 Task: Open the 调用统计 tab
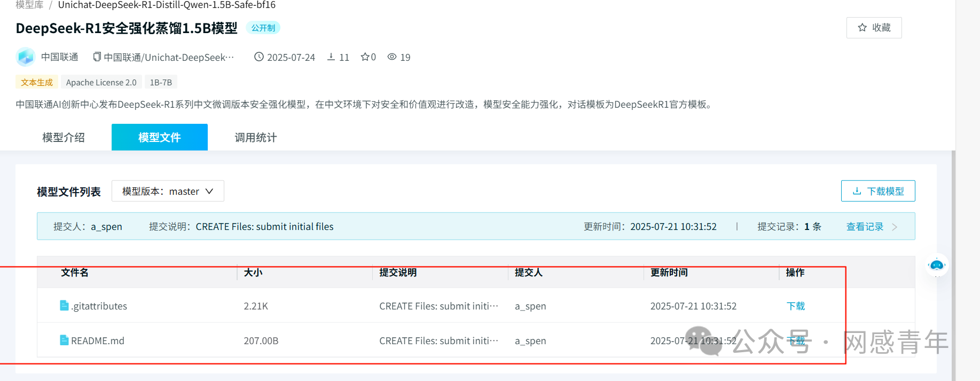[256, 137]
